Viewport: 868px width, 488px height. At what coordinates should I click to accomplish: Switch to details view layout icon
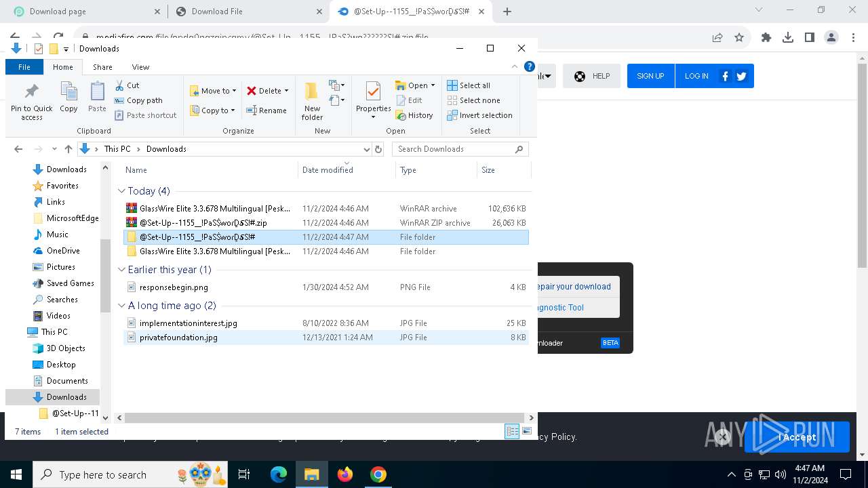point(512,432)
